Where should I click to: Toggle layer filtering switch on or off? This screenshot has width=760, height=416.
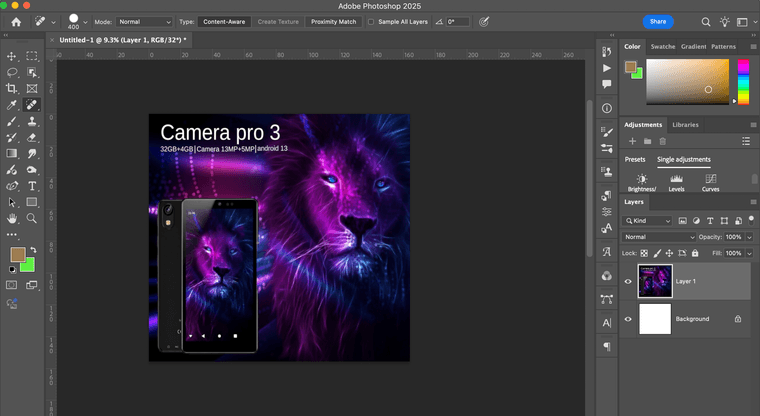pos(751,220)
